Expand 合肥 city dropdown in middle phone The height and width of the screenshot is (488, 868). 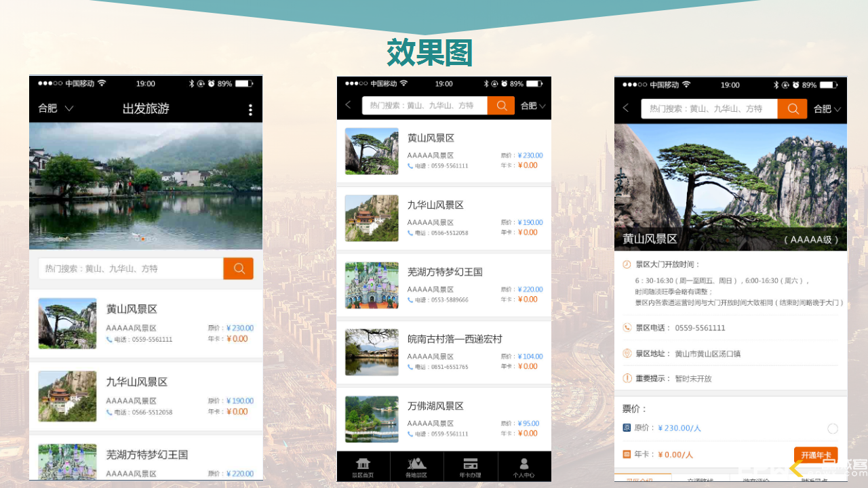(x=533, y=106)
